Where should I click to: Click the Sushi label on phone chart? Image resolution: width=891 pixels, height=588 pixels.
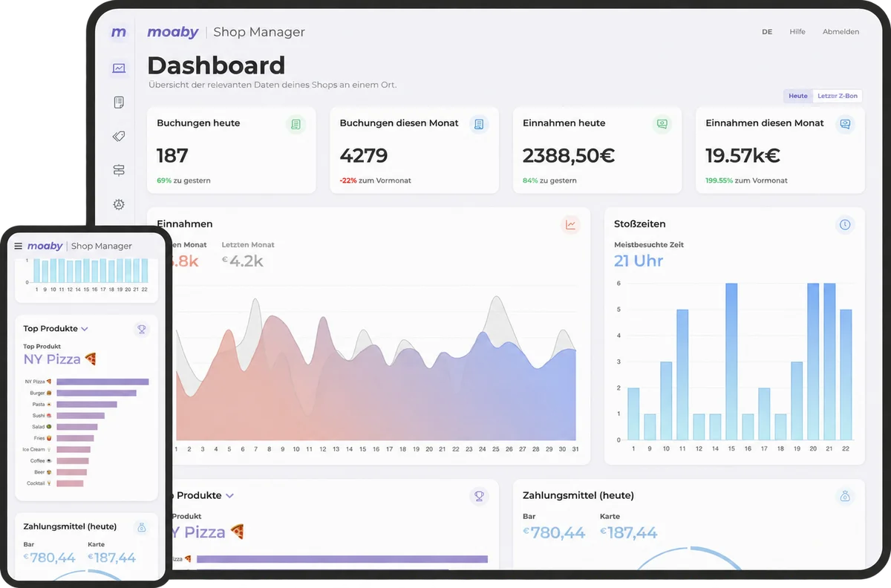point(42,416)
